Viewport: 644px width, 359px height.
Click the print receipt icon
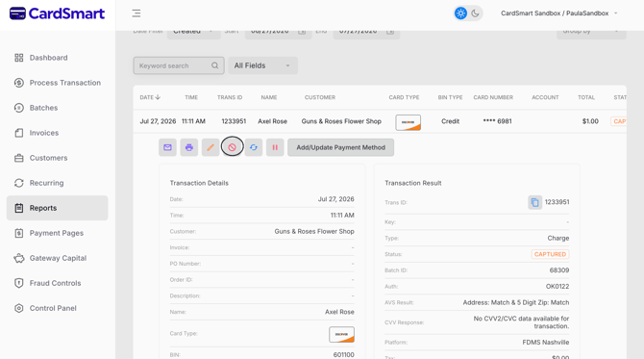click(189, 147)
